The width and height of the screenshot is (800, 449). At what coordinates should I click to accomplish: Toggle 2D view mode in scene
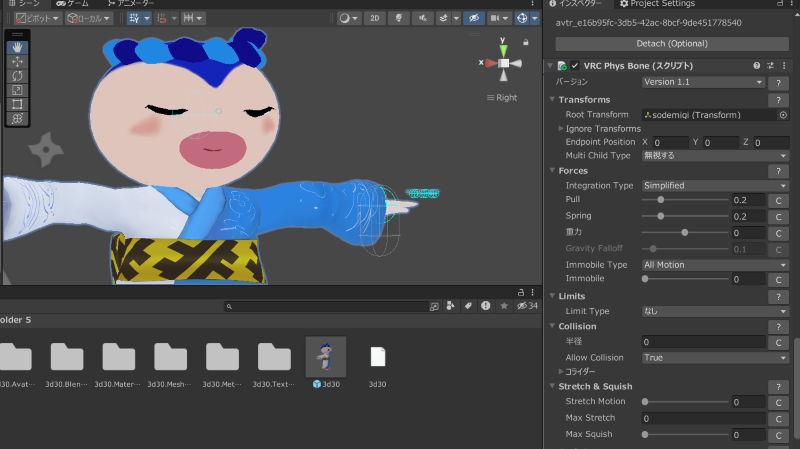(374, 18)
